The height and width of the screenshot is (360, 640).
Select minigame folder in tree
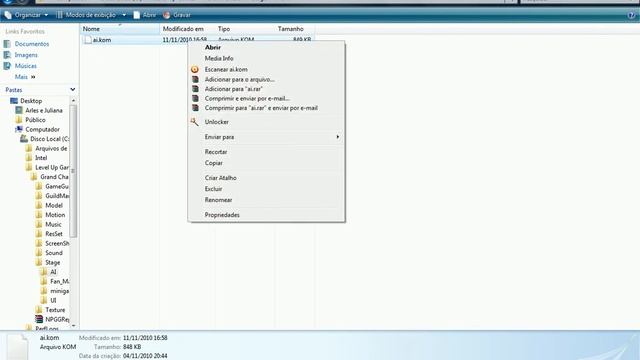[x=60, y=291]
